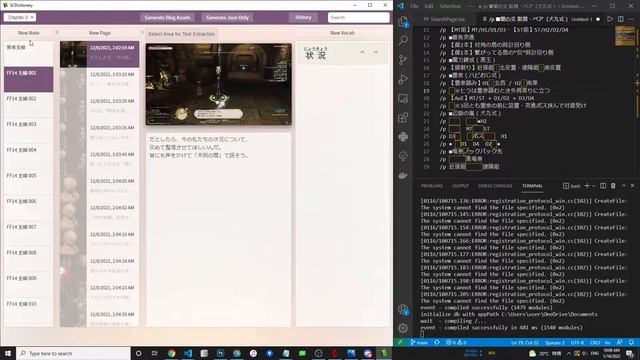The image size is (640, 360).
Task: Switch to the DEBUG CONSOLE tab
Action: tap(495, 186)
